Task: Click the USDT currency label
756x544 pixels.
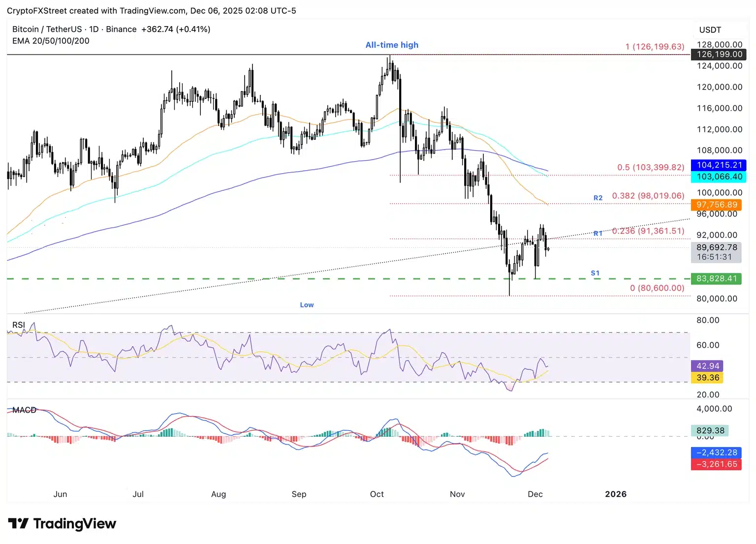Action: [x=710, y=30]
